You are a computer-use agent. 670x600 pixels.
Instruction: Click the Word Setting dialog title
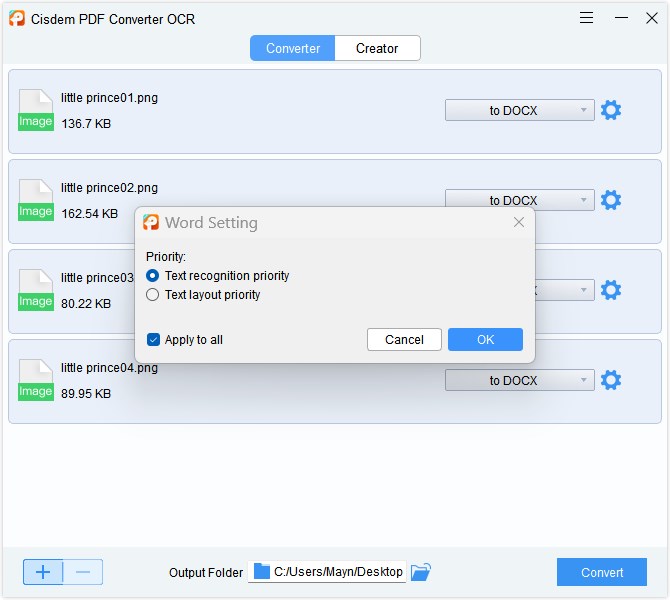[212, 223]
